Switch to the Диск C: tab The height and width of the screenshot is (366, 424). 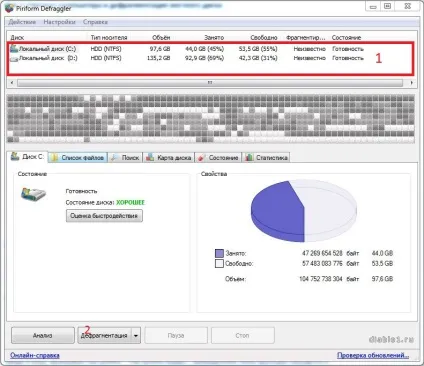tap(27, 157)
